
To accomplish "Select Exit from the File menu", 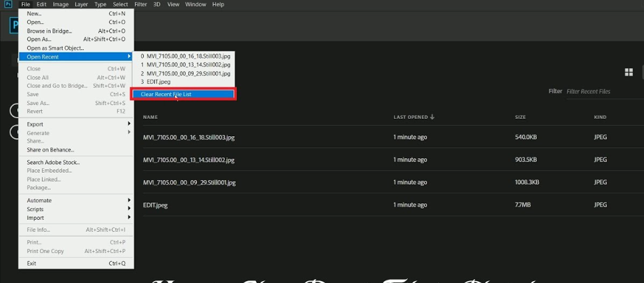I will (31, 264).
